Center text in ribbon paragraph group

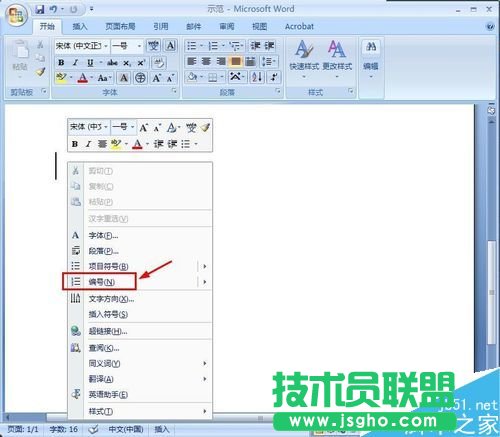pyautogui.click(x=206, y=61)
